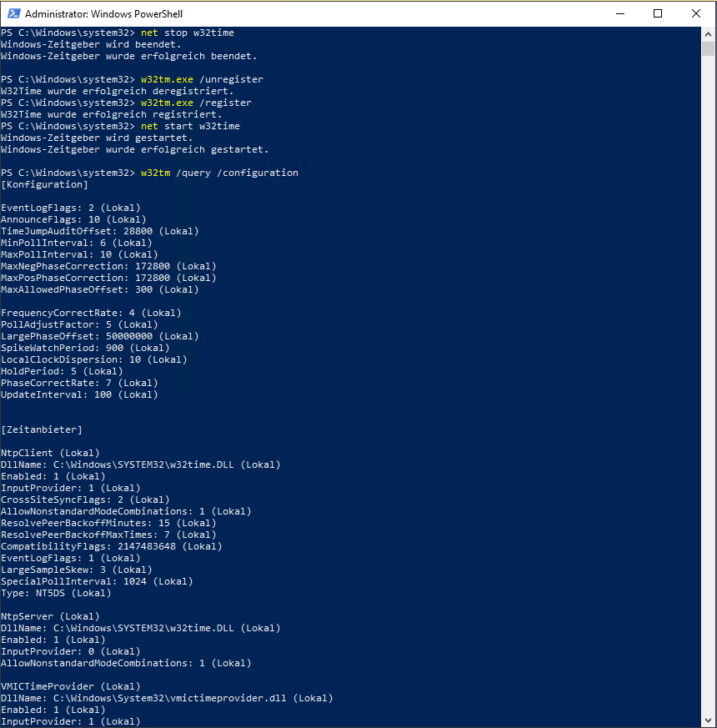
Task: Click 'Type: NT5DS (Lokal)' line
Action: coord(56,594)
